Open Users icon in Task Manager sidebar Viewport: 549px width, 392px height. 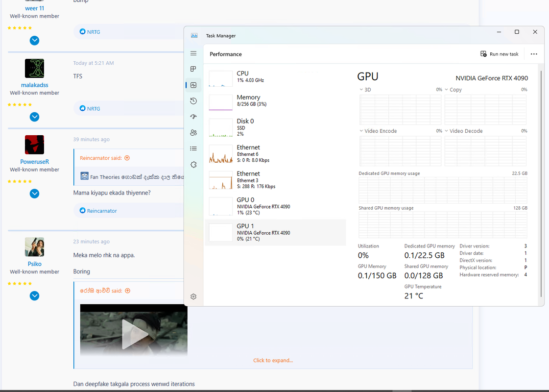(193, 133)
